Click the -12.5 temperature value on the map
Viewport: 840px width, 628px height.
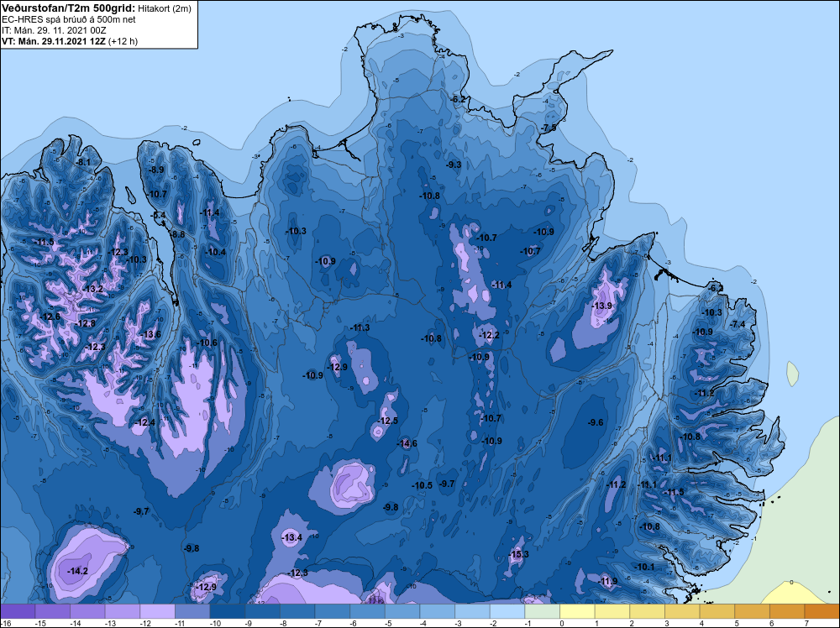pos(388,421)
